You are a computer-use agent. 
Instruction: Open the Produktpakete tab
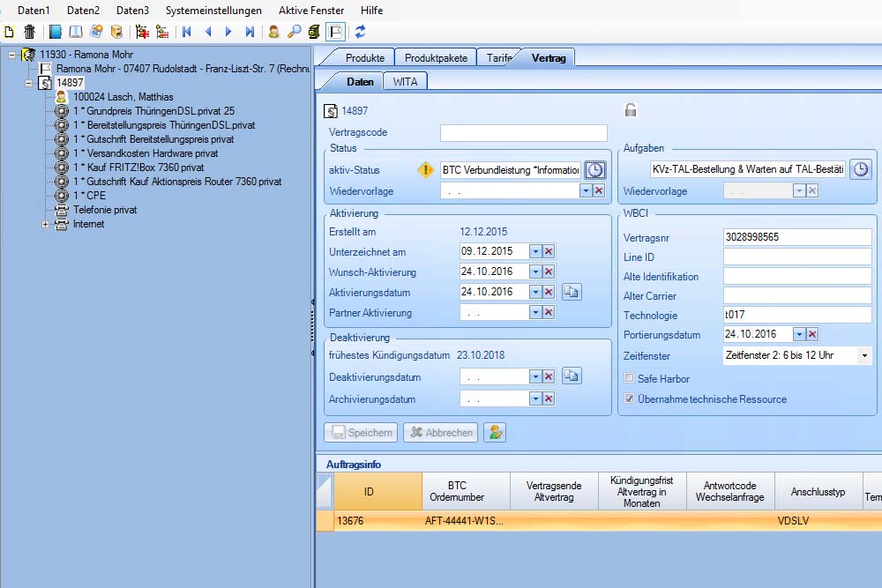point(436,58)
